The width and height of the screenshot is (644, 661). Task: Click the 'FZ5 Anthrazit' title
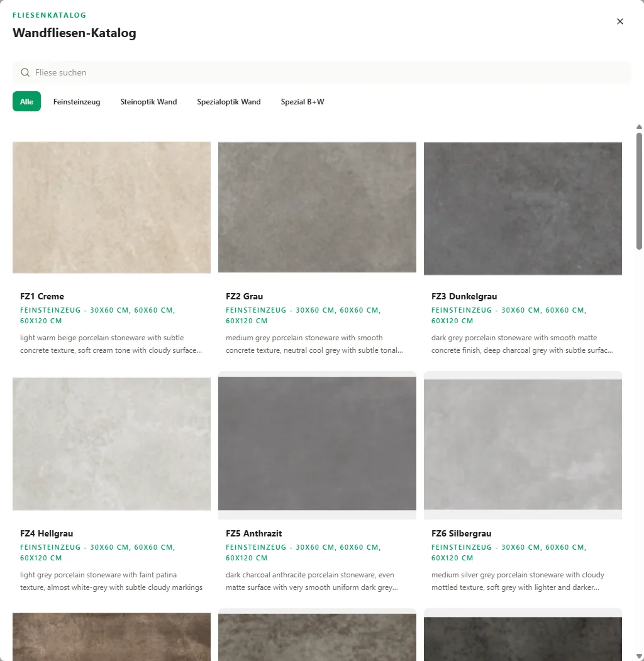pos(253,533)
